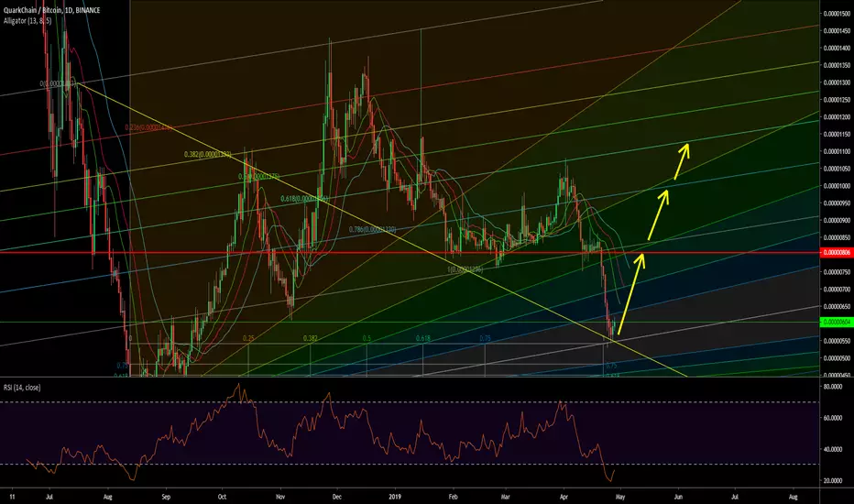Click the Nov label on time axis
The image size is (854, 504).
280,497
